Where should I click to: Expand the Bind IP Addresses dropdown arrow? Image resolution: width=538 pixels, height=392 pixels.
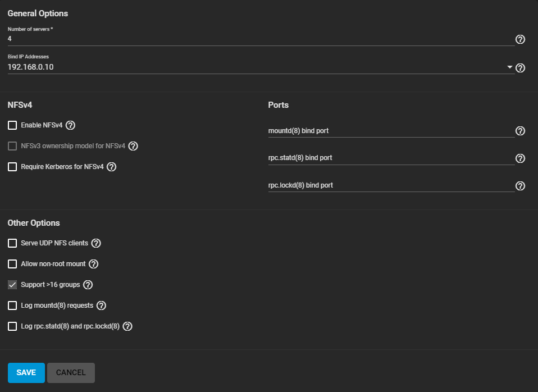point(510,67)
